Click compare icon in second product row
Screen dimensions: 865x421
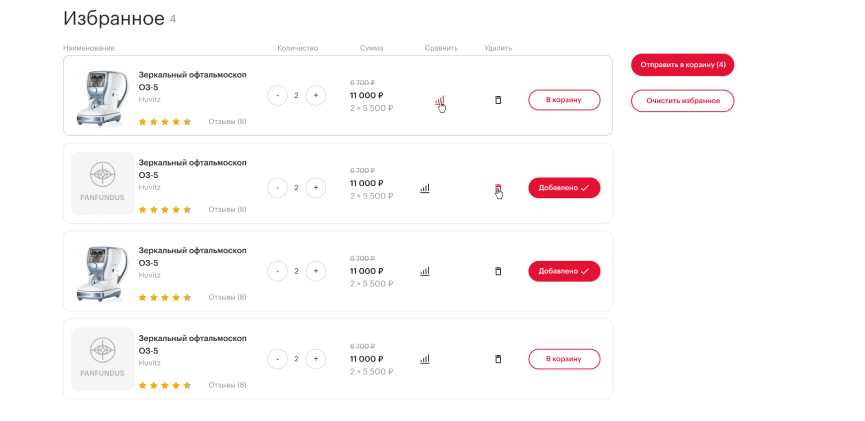(x=425, y=188)
